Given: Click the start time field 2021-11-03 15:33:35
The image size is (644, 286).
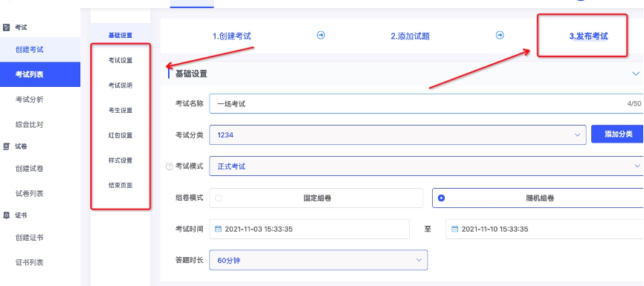Looking at the screenshot, I should click(309, 229).
